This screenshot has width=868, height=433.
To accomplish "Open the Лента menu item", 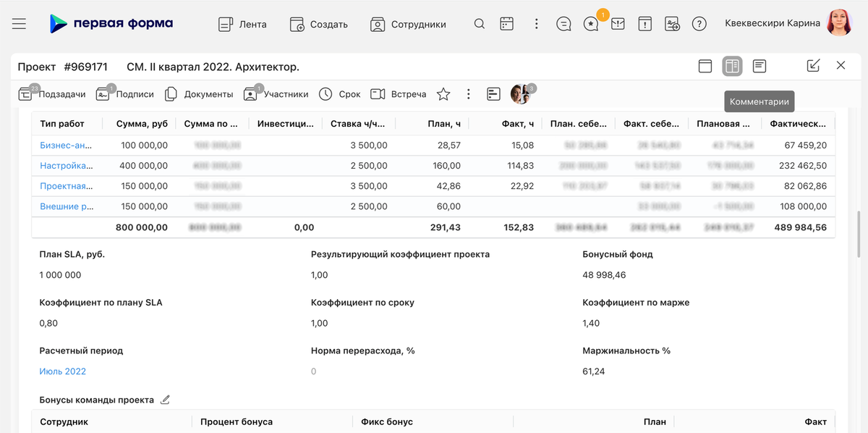I will (244, 23).
